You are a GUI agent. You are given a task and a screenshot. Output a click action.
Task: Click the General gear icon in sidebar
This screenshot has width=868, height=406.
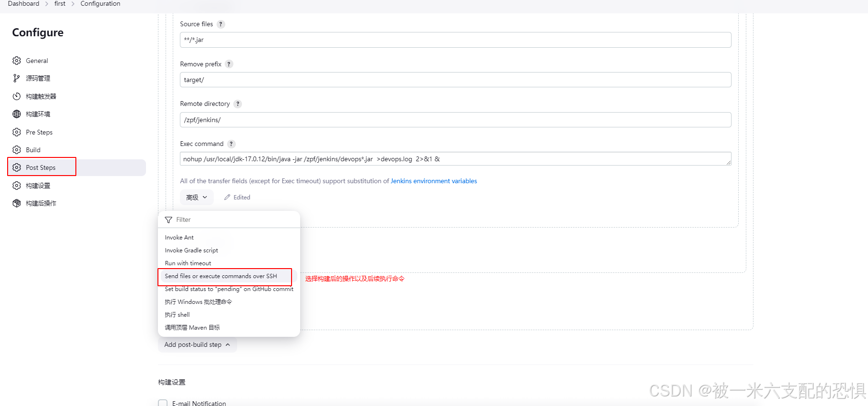(x=17, y=61)
